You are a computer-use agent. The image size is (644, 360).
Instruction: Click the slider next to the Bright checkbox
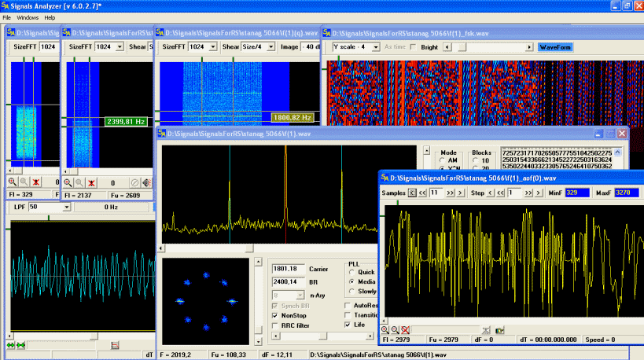[461, 47]
